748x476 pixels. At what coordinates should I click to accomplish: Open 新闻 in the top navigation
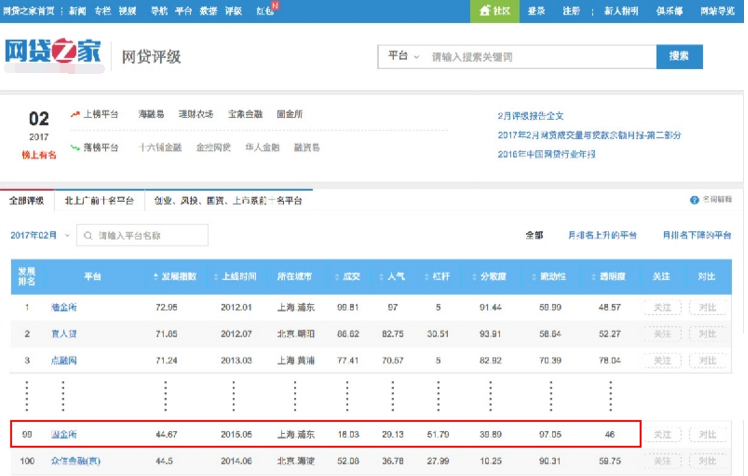pos(77,10)
